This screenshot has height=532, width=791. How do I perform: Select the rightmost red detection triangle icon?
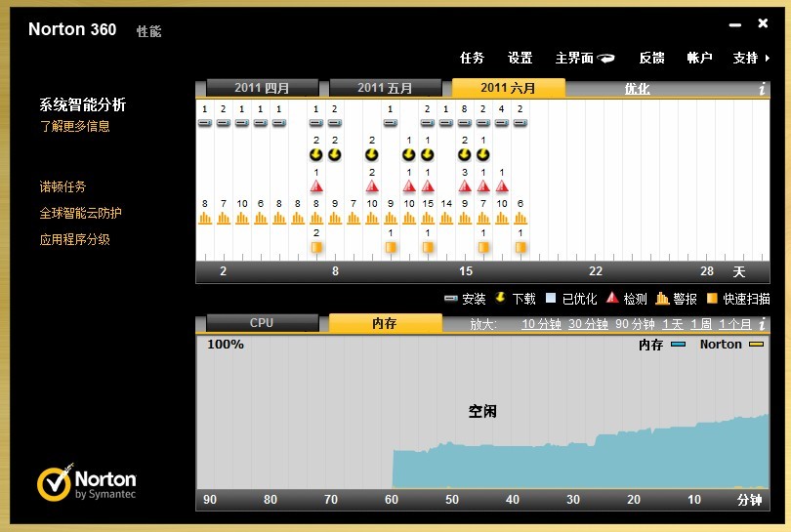pos(502,186)
